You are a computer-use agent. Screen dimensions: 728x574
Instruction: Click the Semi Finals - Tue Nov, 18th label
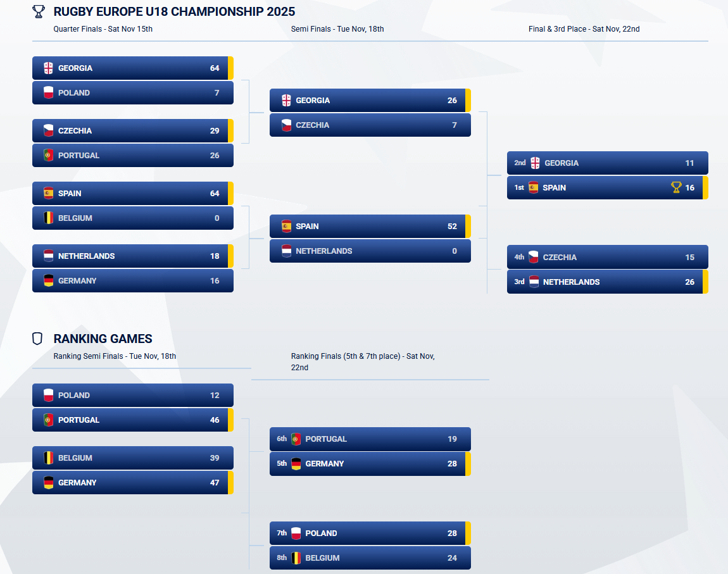[x=337, y=29]
